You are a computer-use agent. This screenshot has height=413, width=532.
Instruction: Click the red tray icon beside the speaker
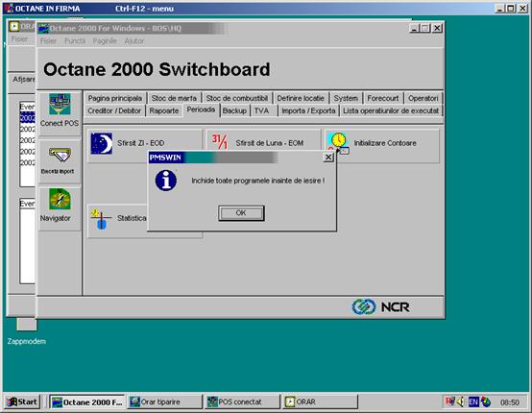[449, 401]
